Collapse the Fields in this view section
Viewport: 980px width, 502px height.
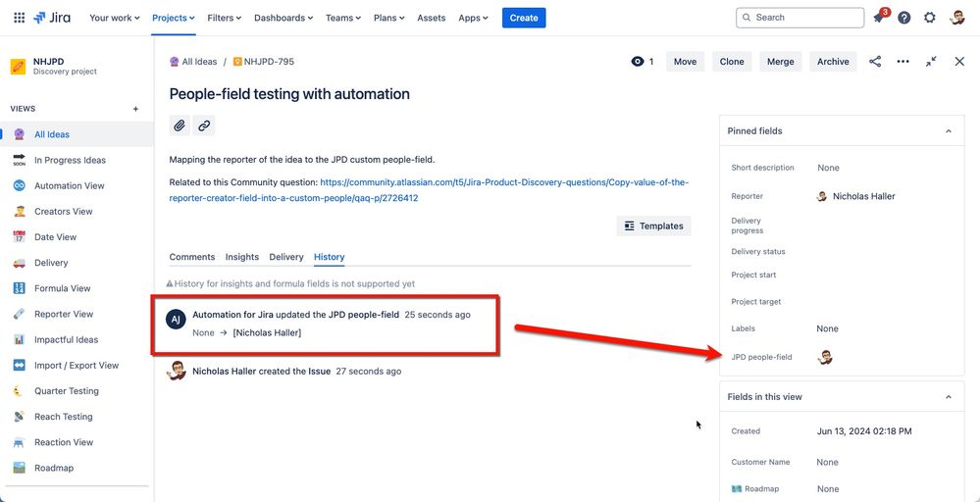(x=949, y=397)
